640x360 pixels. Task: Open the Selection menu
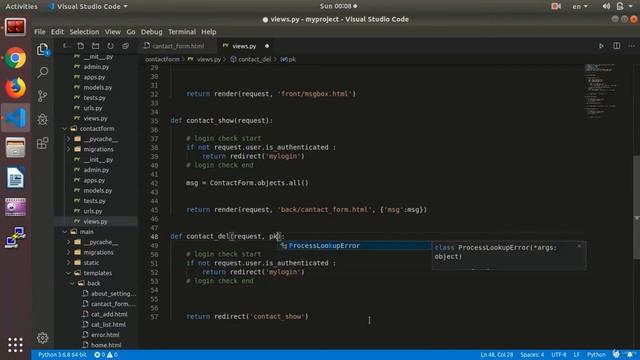[84, 32]
